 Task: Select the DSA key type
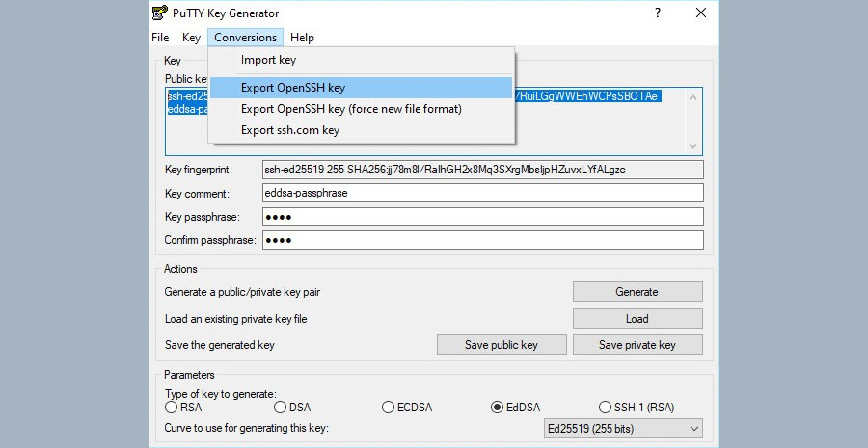click(x=292, y=408)
